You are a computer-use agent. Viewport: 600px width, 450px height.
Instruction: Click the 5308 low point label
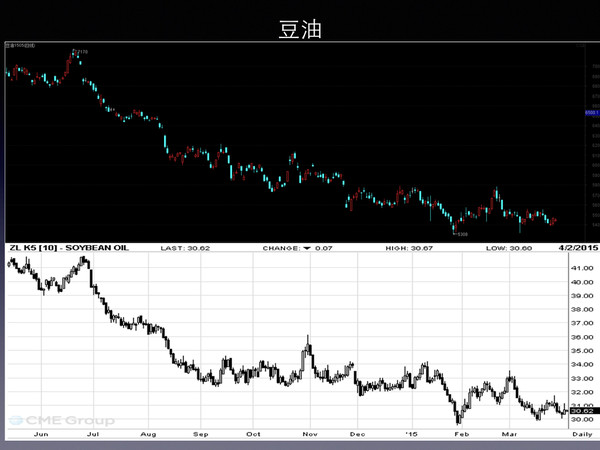[x=462, y=234]
